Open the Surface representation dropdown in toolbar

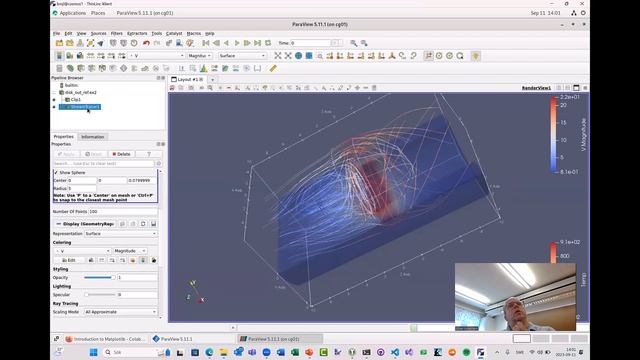pyautogui.click(x=242, y=56)
